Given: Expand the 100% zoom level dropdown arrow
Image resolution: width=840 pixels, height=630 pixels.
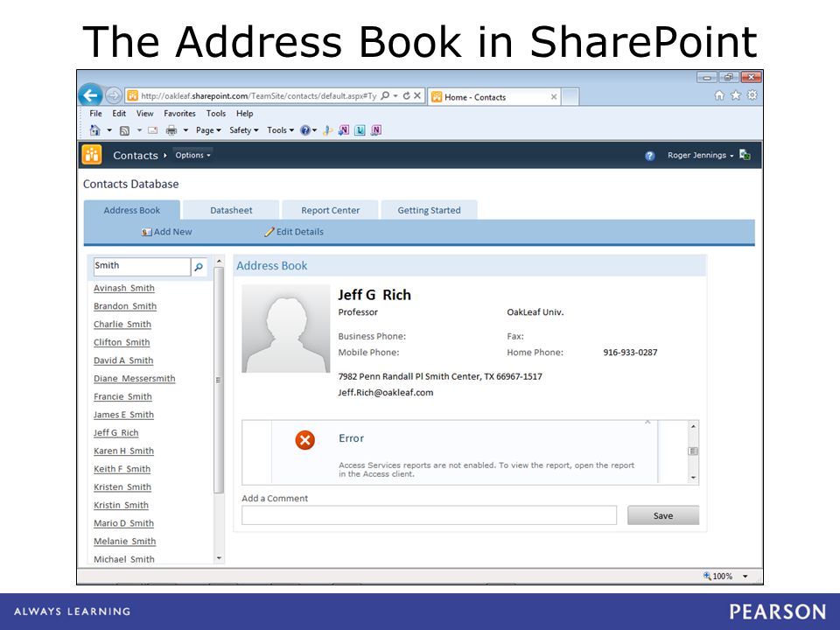Looking at the screenshot, I should tap(745, 577).
